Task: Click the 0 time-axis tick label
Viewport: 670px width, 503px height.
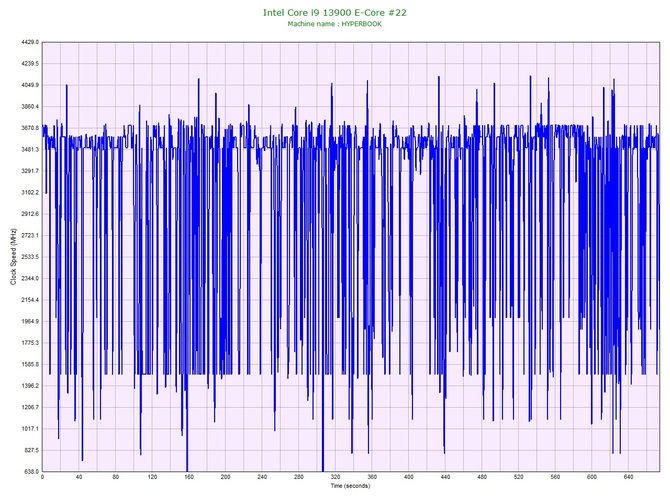Action: coord(42,477)
